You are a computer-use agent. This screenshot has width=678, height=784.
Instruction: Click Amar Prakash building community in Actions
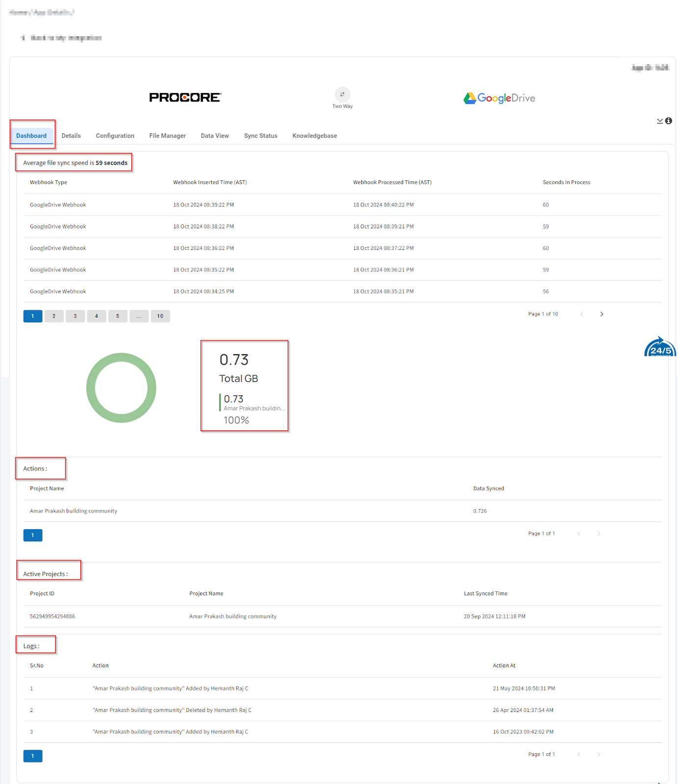click(74, 511)
